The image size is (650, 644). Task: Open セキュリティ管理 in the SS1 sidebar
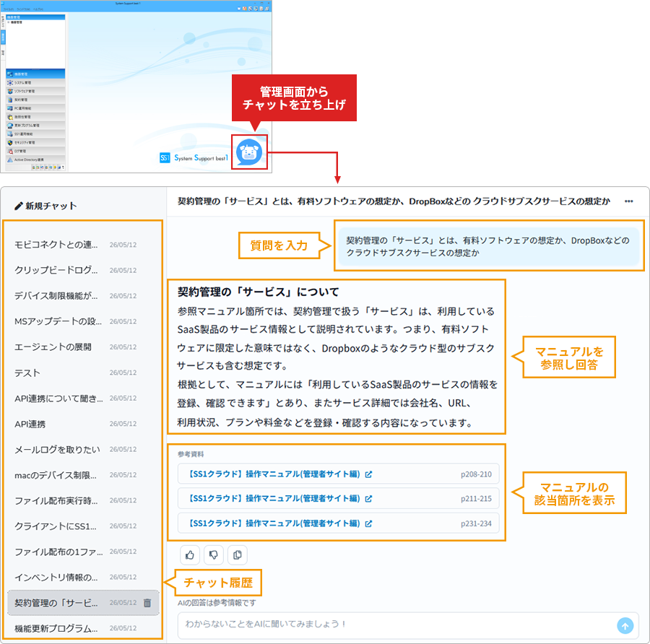click(35, 142)
